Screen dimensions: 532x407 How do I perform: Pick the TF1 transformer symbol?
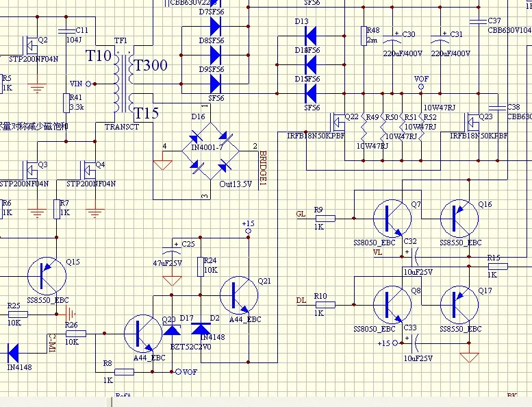tap(124, 83)
